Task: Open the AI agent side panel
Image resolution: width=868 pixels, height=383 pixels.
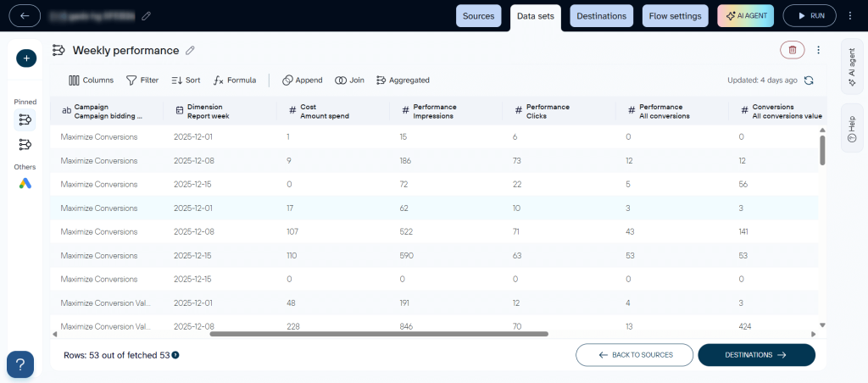Action: click(851, 66)
